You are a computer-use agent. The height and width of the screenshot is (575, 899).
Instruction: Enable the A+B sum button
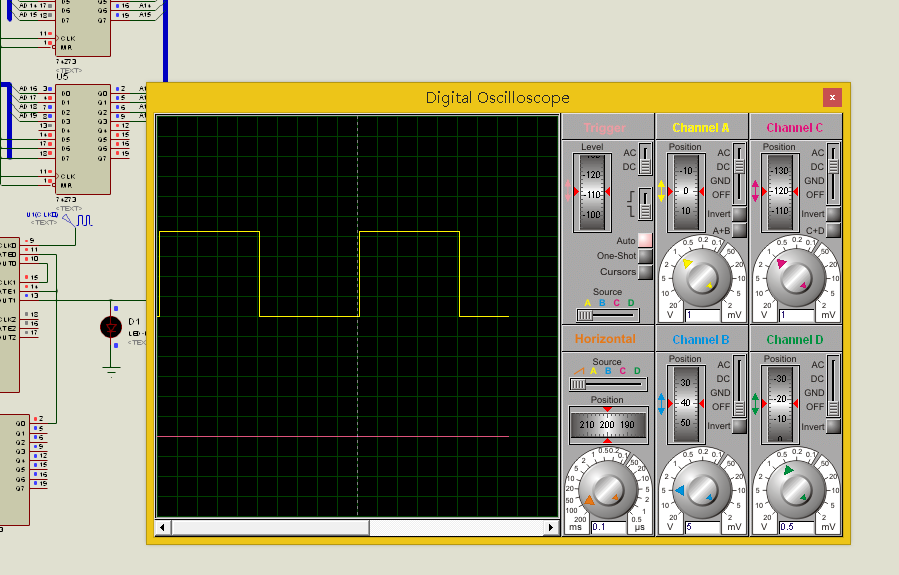pos(740,230)
